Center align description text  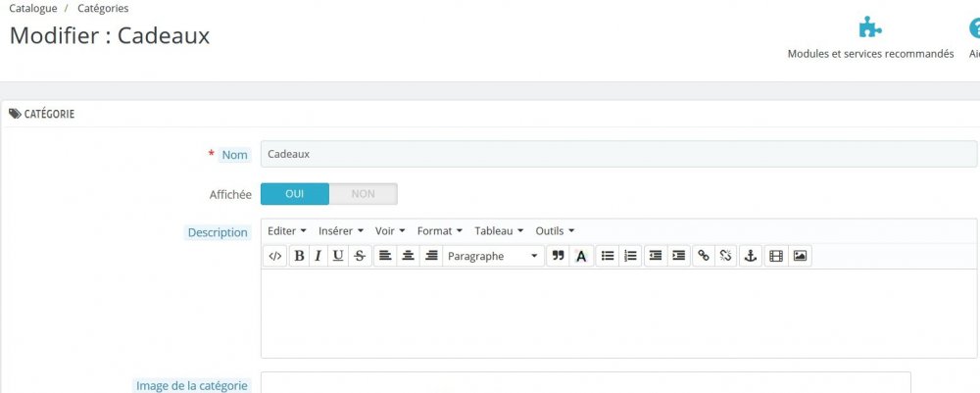point(408,256)
